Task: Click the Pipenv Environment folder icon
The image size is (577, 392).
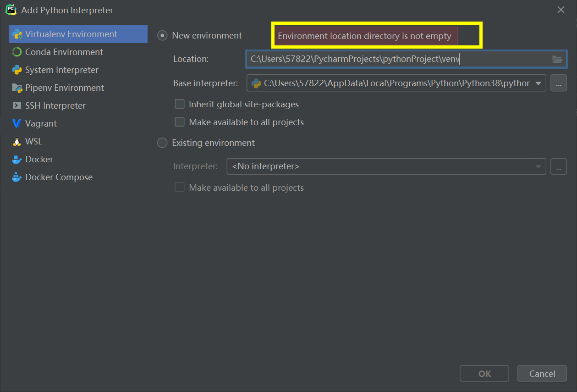Action: pos(17,88)
